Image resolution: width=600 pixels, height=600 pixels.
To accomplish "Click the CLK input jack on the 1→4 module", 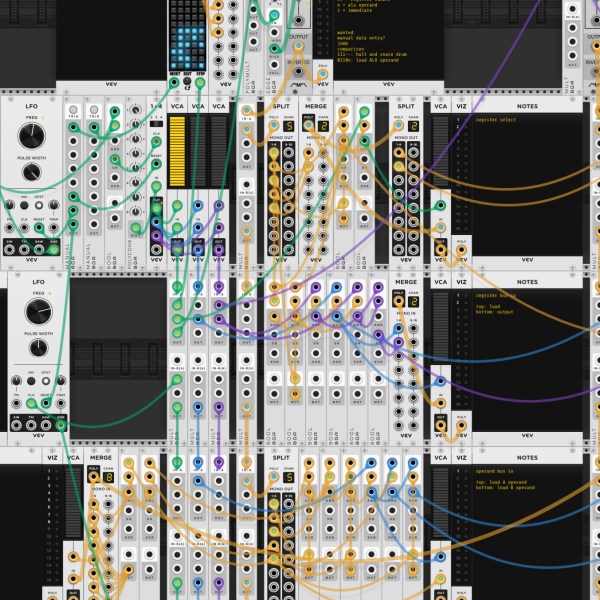I will point(156,142).
